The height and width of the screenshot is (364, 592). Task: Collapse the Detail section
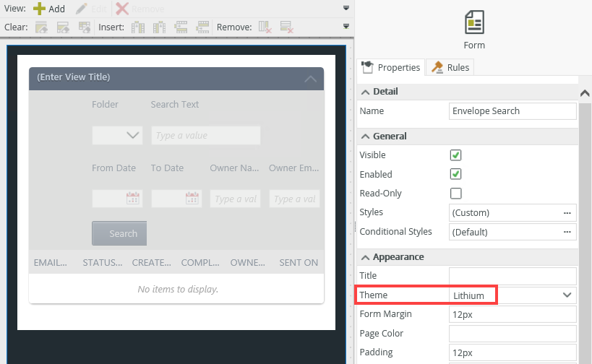coord(365,92)
